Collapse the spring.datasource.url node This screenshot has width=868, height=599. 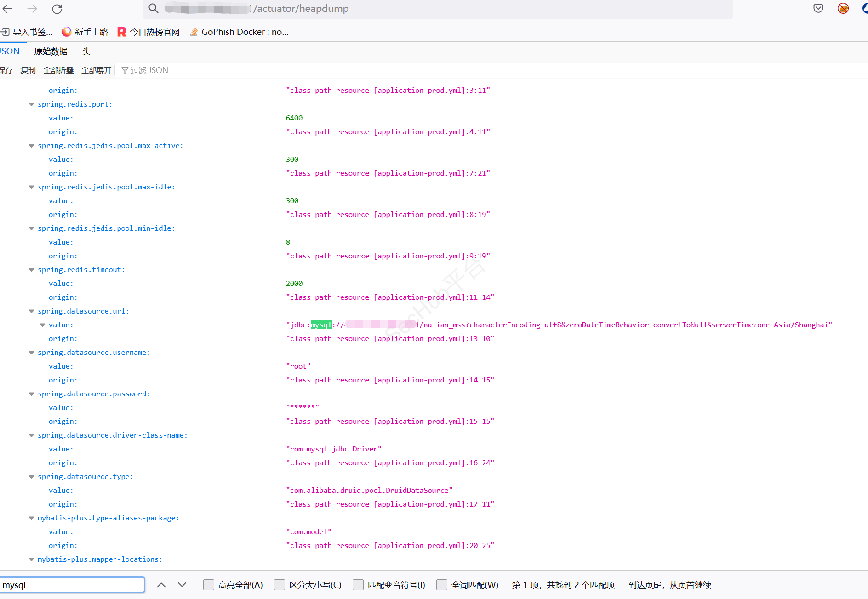32,311
